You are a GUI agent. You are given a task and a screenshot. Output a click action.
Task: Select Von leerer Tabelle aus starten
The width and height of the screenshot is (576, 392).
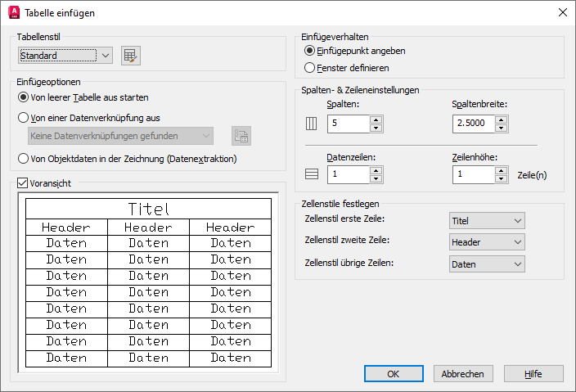[x=24, y=98]
